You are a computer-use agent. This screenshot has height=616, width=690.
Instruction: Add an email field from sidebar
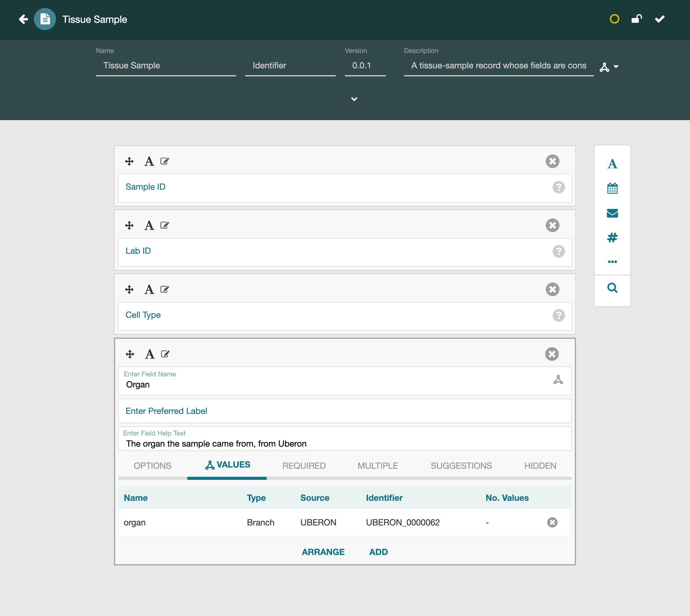(612, 213)
